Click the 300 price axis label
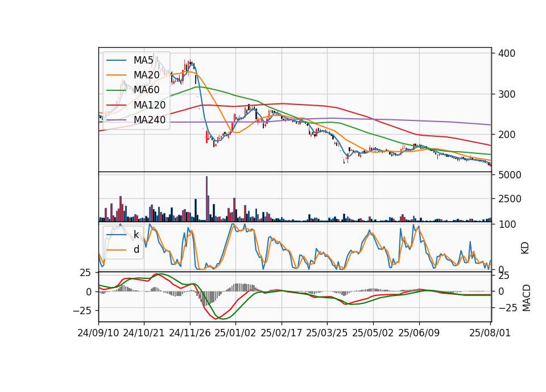 507,94
